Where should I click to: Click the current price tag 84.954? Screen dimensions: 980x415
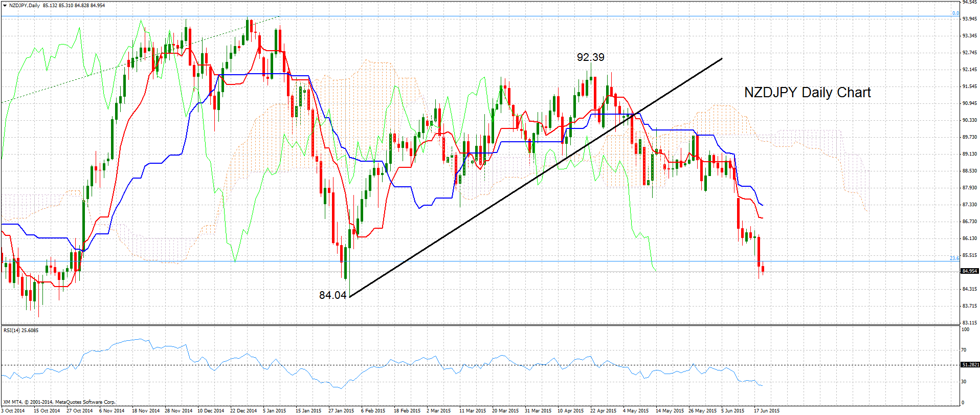pyautogui.click(x=970, y=271)
